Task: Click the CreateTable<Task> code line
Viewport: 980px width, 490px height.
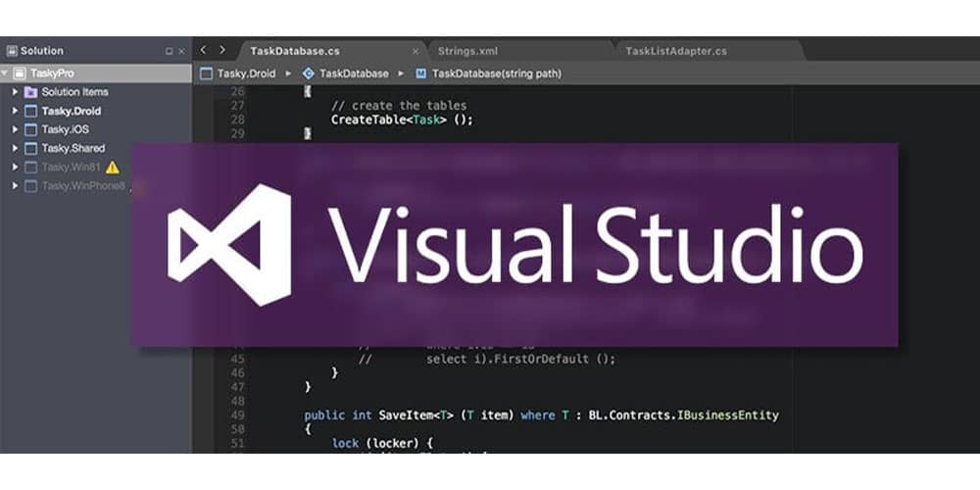Action: click(x=402, y=120)
